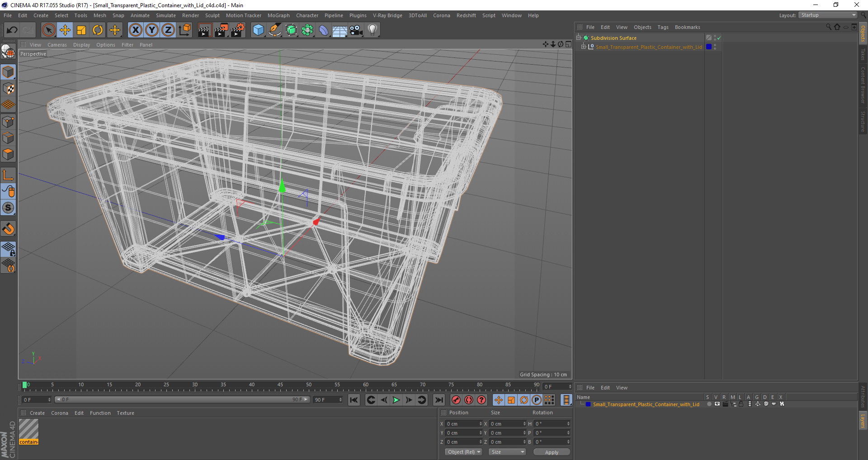Click frame 45 on the timeline ruler
868x460 pixels.
point(280,386)
